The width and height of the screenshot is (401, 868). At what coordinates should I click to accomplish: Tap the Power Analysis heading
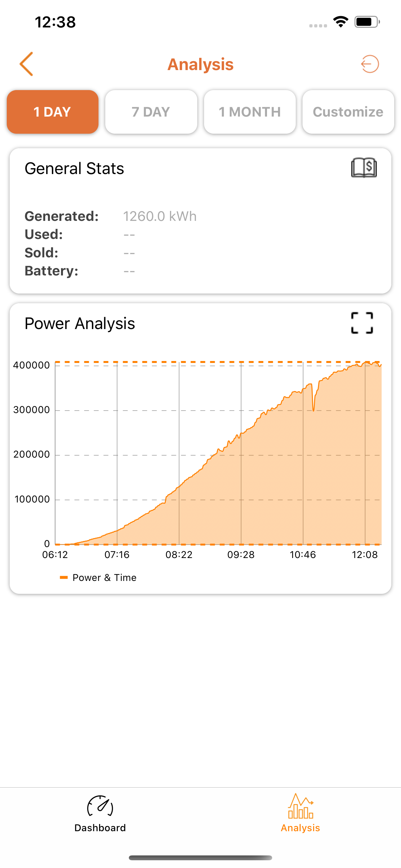(79, 324)
